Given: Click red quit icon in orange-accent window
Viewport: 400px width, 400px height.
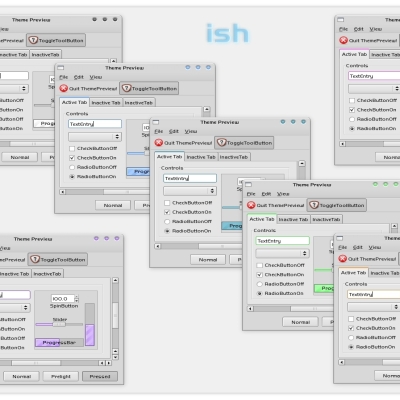Looking at the screenshot, I should [x=342, y=259].
